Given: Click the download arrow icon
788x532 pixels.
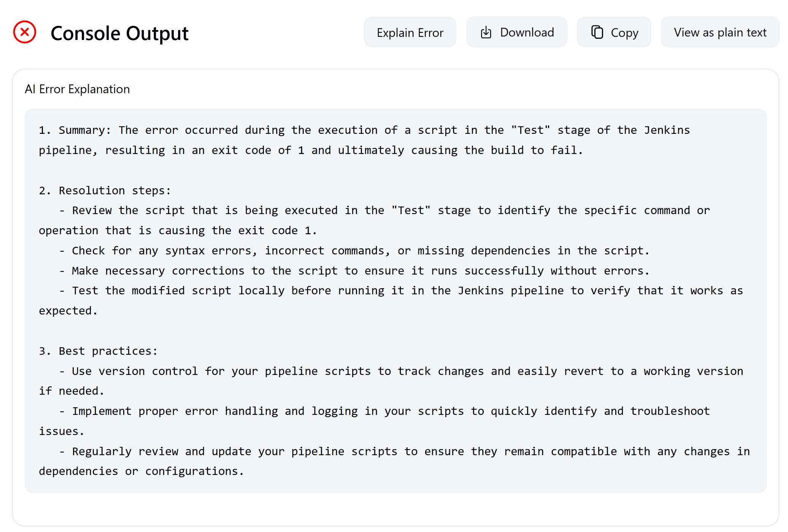Looking at the screenshot, I should point(486,33).
